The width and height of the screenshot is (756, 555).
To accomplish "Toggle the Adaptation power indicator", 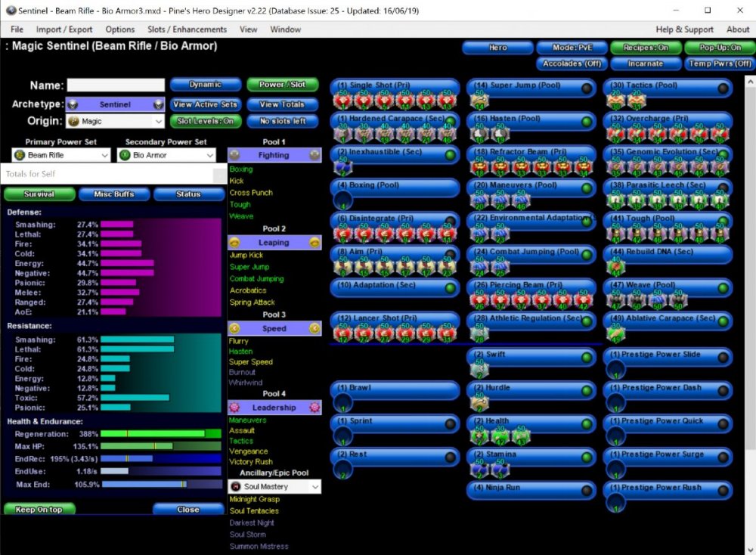I will pyautogui.click(x=451, y=288).
